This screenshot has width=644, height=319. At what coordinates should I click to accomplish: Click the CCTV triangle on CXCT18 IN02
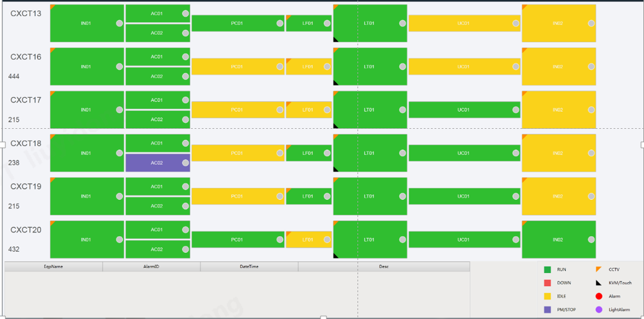click(x=525, y=137)
